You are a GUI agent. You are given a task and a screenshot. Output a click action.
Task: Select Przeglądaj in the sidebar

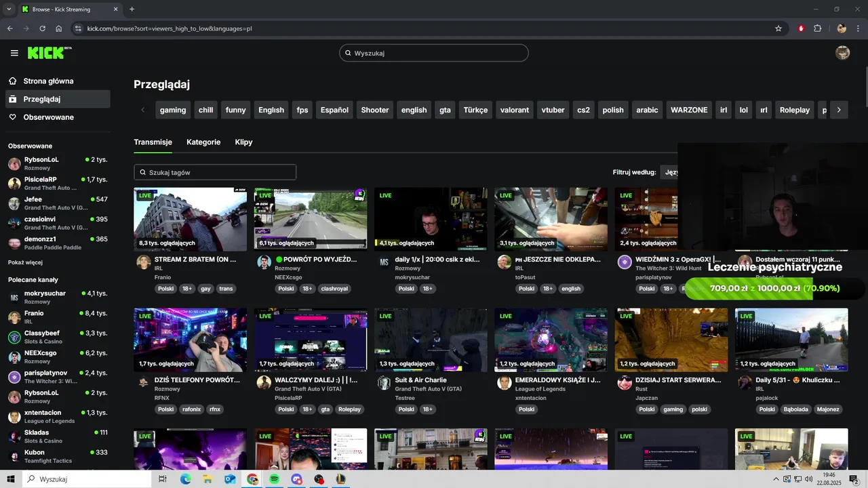pos(57,99)
